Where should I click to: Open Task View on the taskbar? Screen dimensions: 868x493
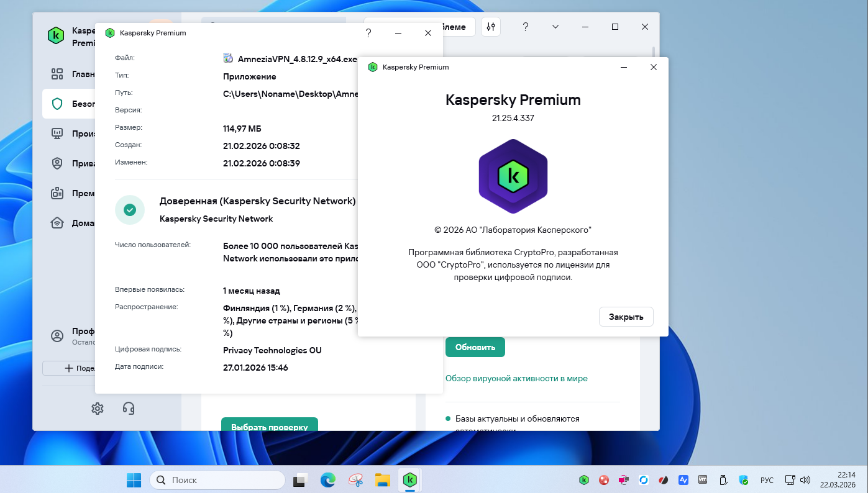pyautogui.click(x=301, y=480)
